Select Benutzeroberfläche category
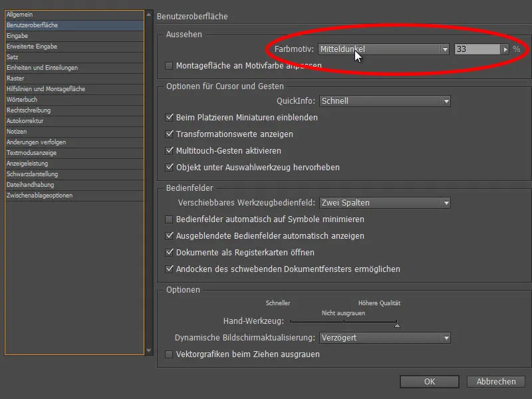Image resolution: width=532 pixels, height=399 pixels. tap(74, 25)
